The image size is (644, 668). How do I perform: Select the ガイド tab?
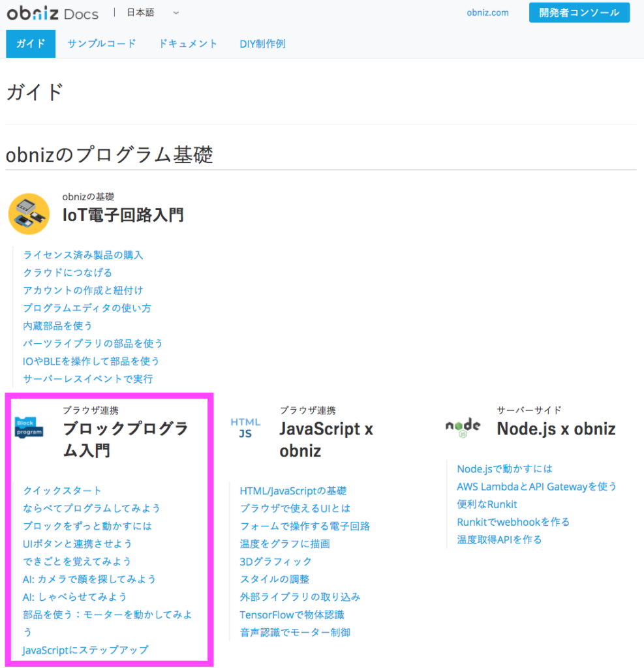tap(31, 44)
